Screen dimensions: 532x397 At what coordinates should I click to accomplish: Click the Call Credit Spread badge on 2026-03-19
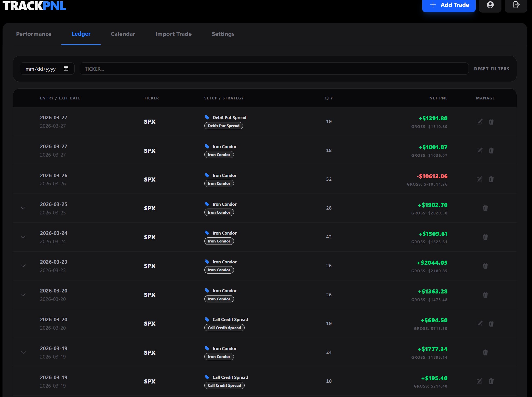pyautogui.click(x=224, y=385)
